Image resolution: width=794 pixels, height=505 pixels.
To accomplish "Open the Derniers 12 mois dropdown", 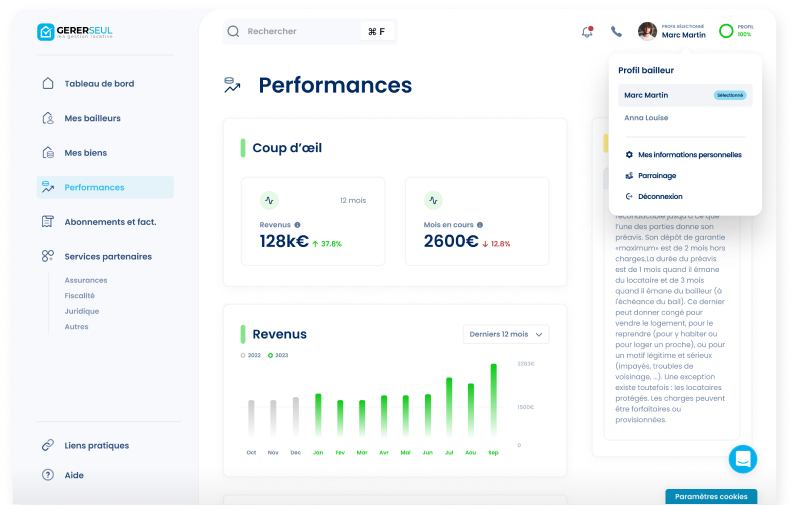I will pos(506,334).
